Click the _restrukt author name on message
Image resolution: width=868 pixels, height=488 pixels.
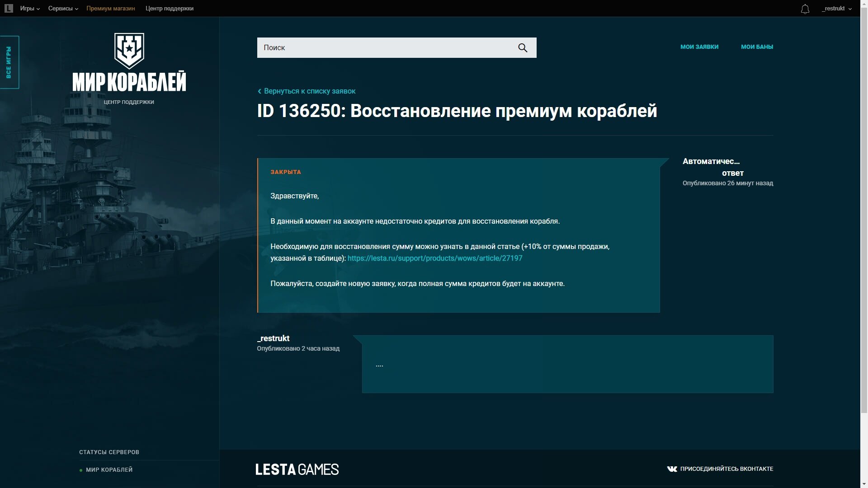pyautogui.click(x=273, y=338)
